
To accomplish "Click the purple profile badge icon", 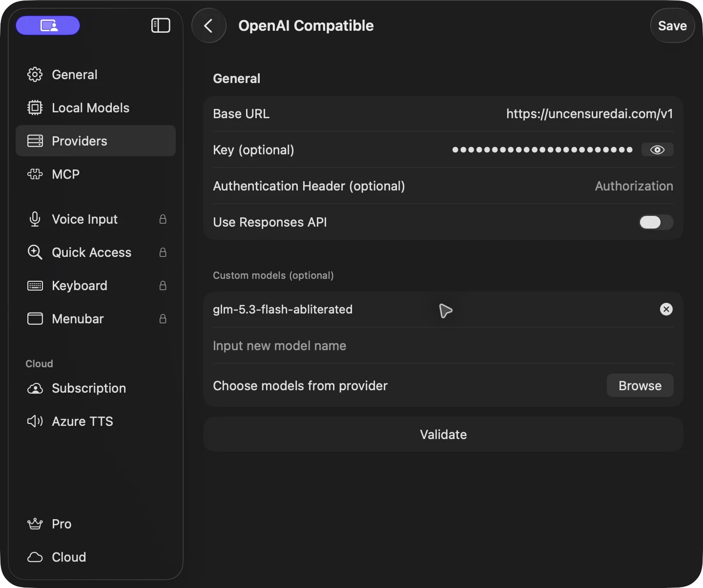I will 48,25.
